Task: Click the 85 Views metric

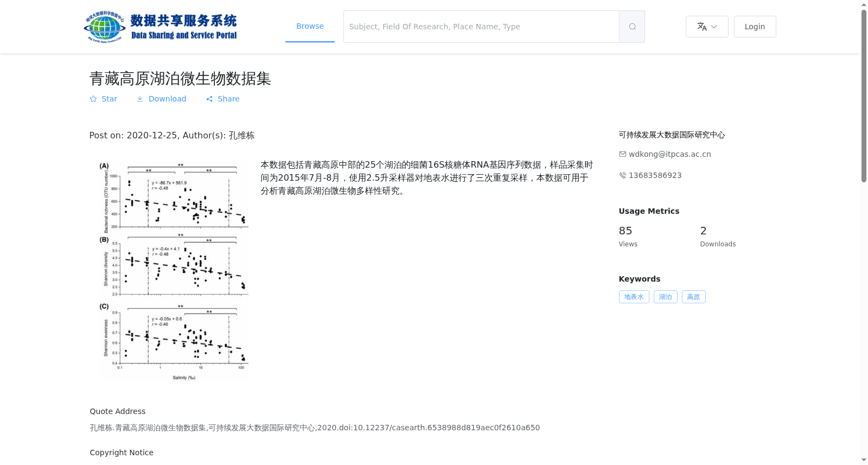Action: point(628,236)
